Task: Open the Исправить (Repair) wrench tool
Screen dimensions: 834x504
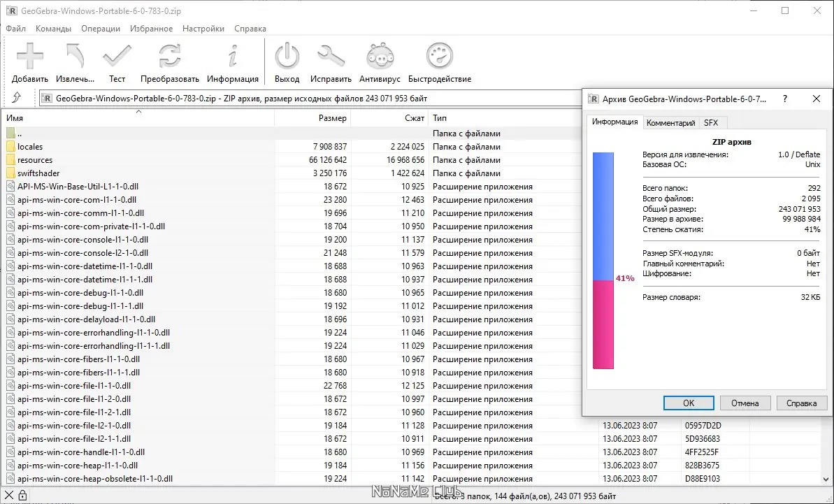Action: coord(331,56)
